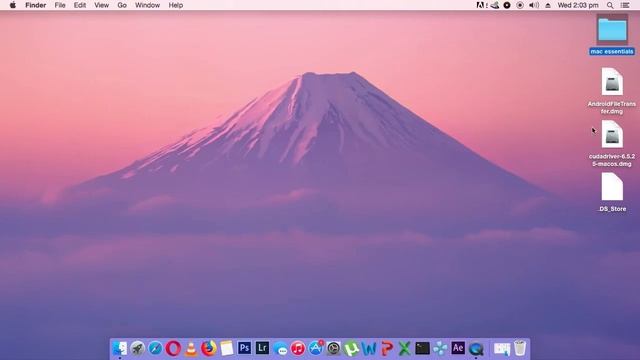Image resolution: width=640 pixels, height=360 pixels.
Task: Open the Finder menu in menu bar
Action: (36, 5)
